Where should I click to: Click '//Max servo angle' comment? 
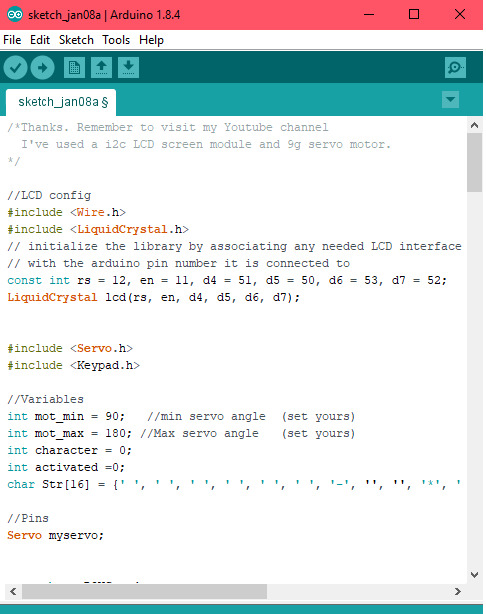(199, 433)
